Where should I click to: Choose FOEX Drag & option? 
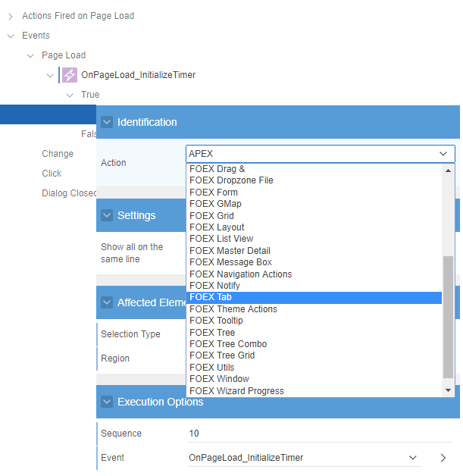314,169
